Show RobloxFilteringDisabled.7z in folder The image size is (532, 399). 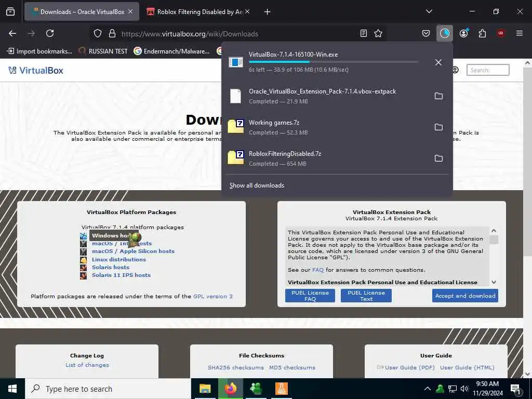point(438,158)
